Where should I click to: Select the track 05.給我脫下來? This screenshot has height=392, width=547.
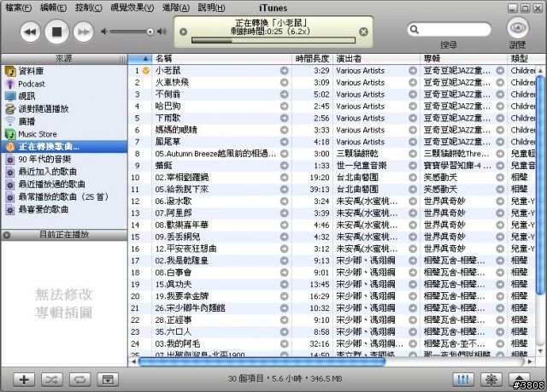[181, 190]
